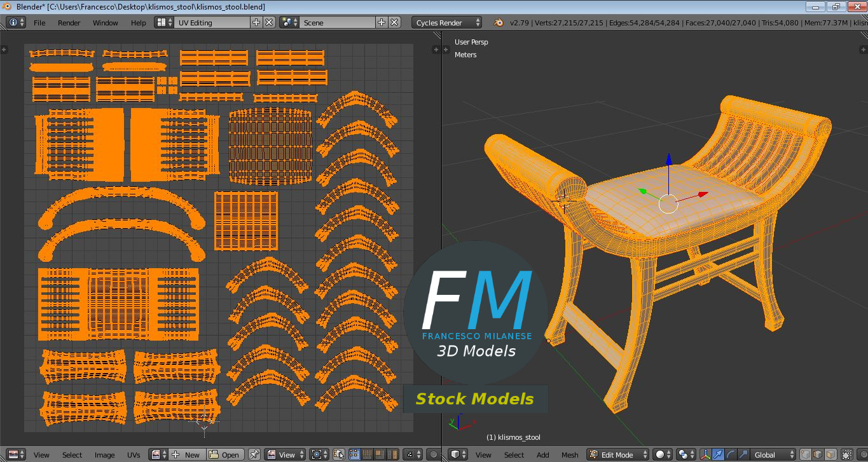Open the File menu

[x=39, y=22]
